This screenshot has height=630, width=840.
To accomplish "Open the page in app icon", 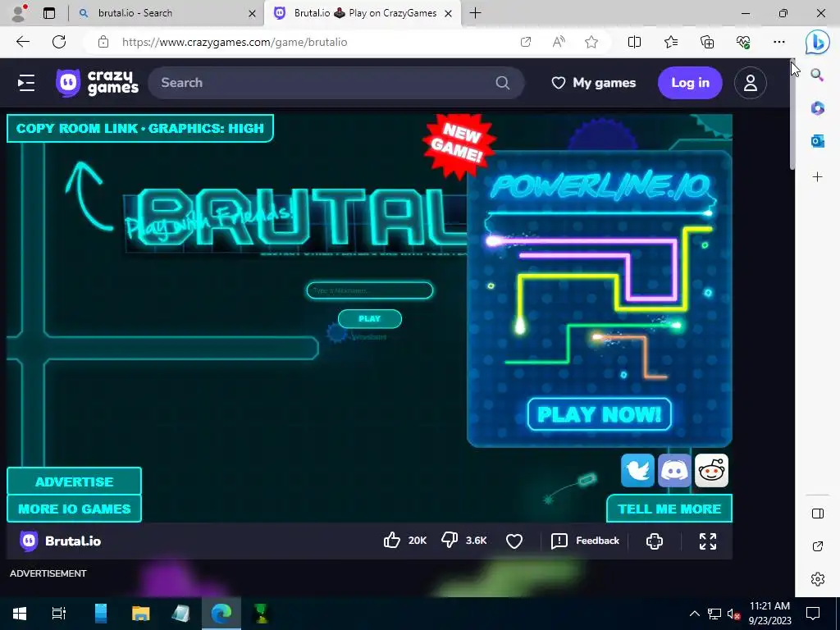I will [x=526, y=42].
